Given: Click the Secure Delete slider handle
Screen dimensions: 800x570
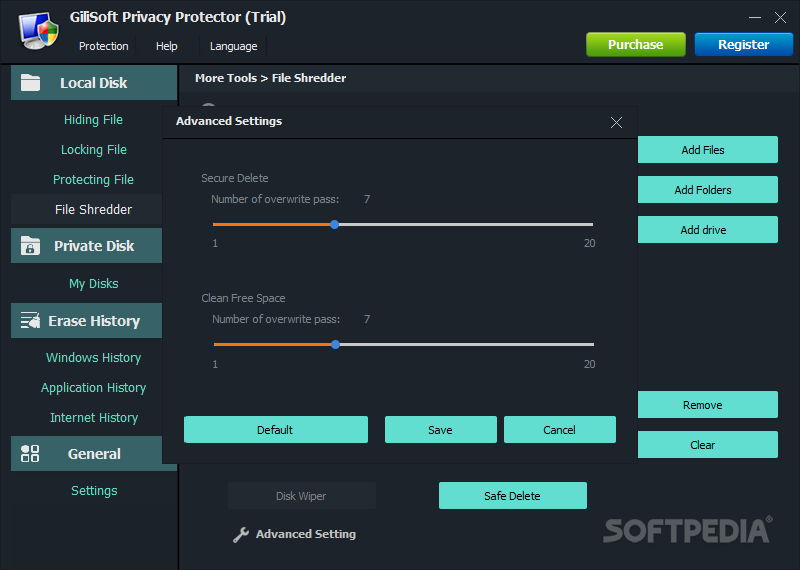Looking at the screenshot, I should 335,225.
